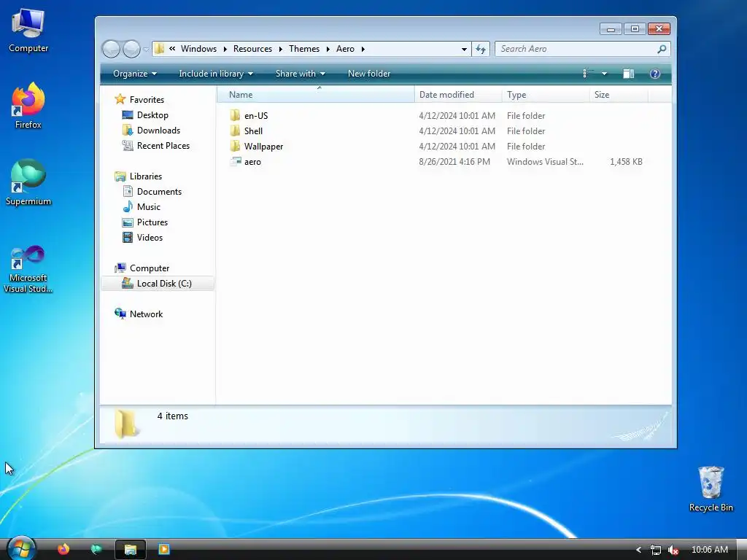Image resolution: width=747 pixels, height=560 pixels.
Task: Launch Firefox from the desktop shortcut
Action: (x=28, y=106)
